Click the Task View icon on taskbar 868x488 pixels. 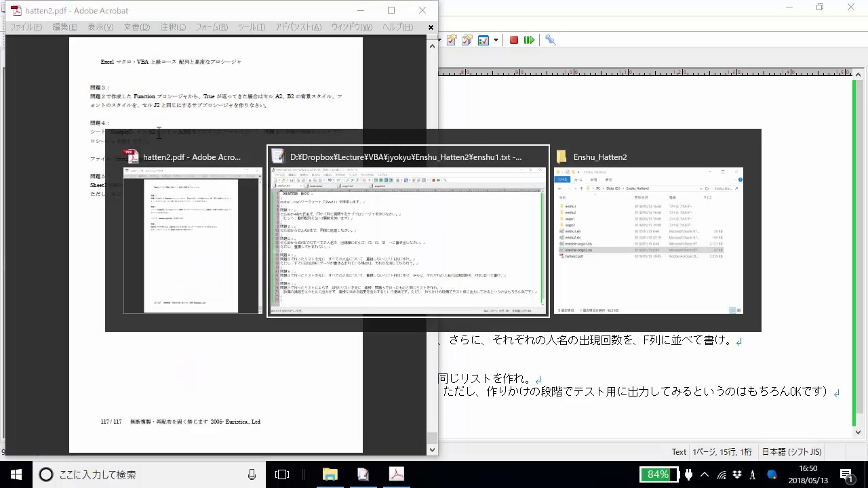coord(282,474)
